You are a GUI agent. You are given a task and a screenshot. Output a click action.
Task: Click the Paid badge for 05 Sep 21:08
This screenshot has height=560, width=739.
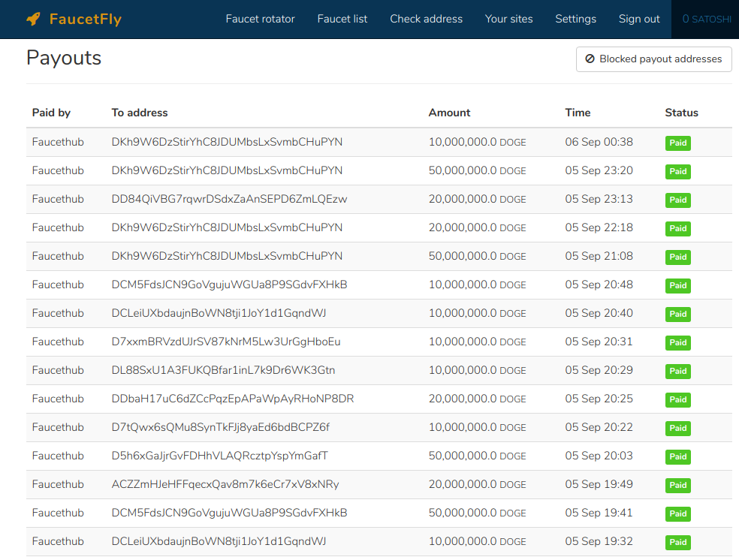pyautogui.click(x=677, y=257)
